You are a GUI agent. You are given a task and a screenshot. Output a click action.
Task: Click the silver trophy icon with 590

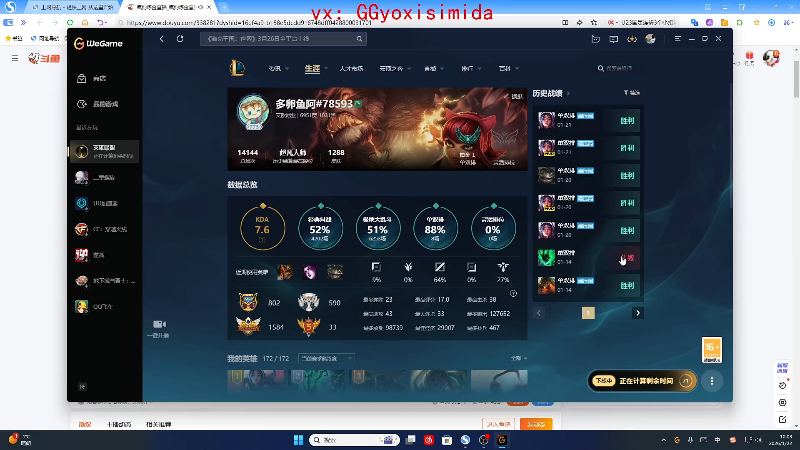(x=308, y=302)
